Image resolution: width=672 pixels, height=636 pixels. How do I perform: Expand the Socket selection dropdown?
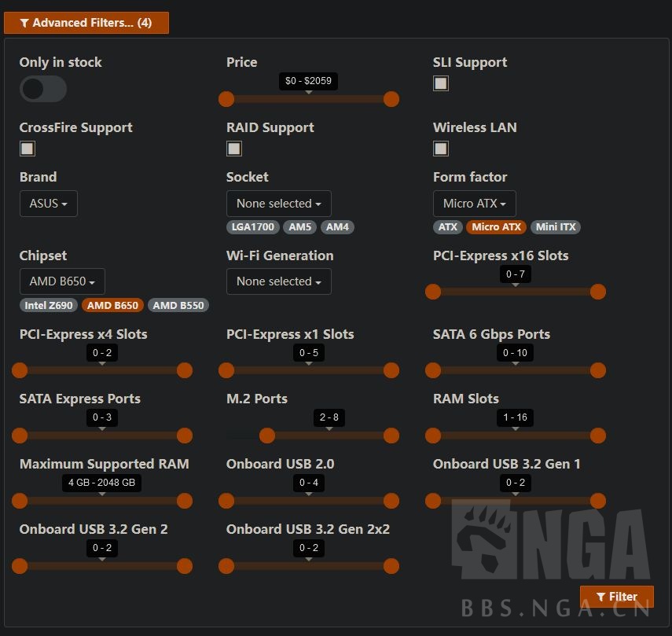tap(278, 203)
